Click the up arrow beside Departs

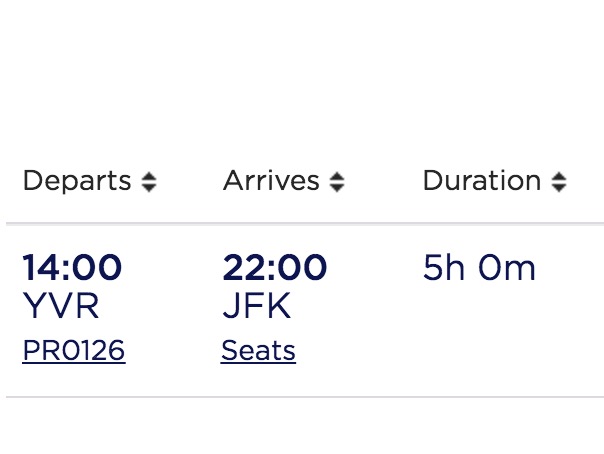tap(149, 177)
